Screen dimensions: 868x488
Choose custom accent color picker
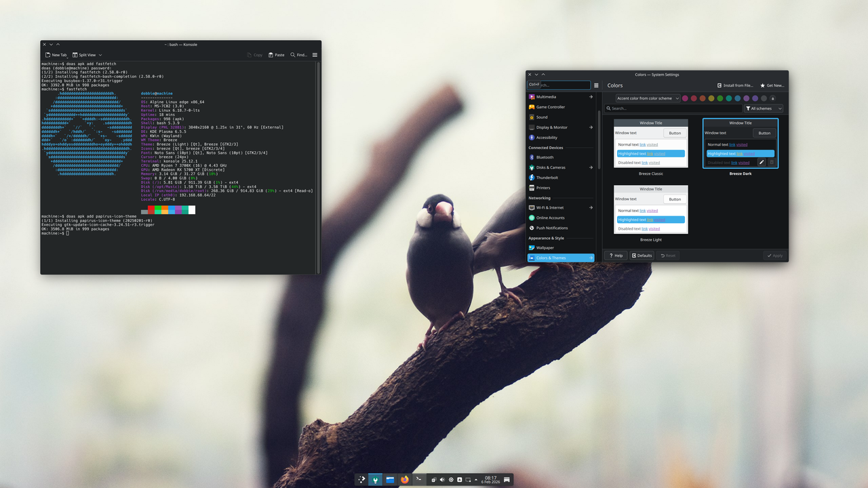(772, 98)
